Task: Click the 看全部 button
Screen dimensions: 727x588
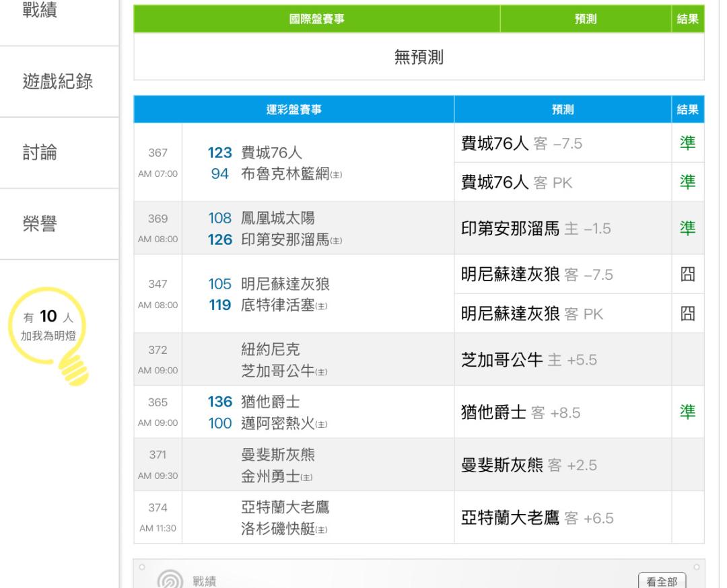Action: 662,581
